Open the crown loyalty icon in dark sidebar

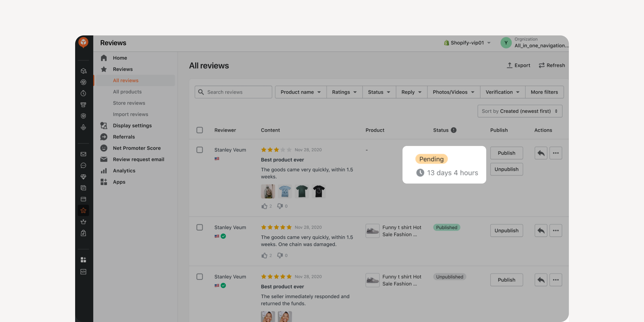pyautogui.click(x=83, y=222)
